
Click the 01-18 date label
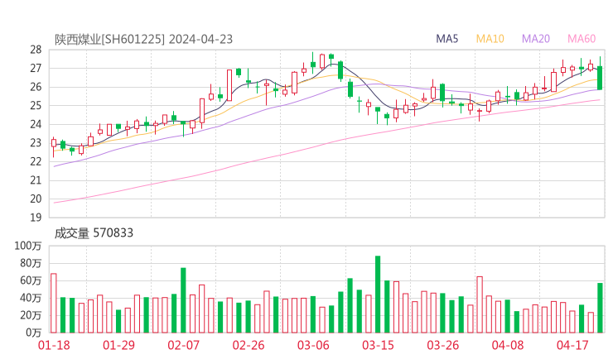coord(54,345)
